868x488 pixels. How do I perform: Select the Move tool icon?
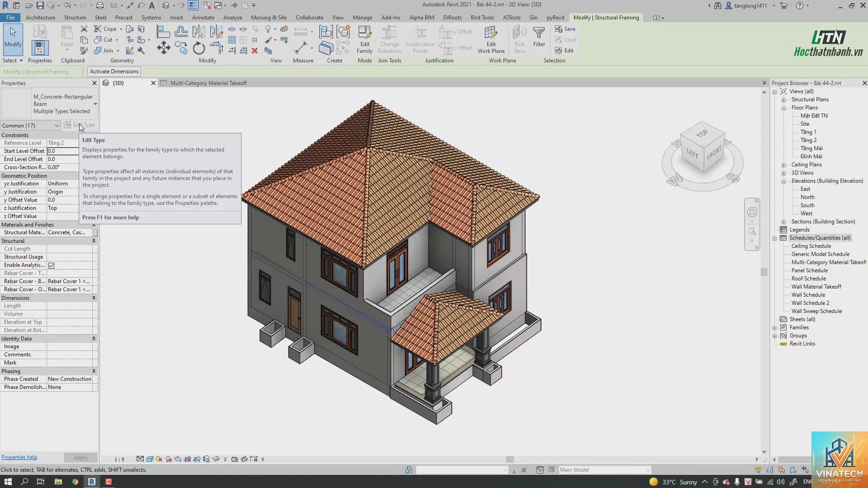coord(164,48)
